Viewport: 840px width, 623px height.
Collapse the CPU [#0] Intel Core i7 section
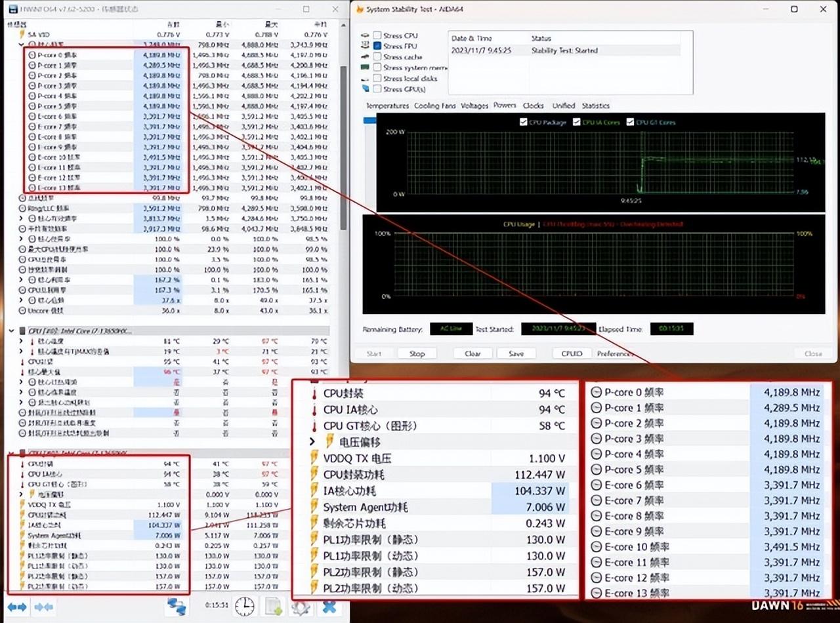[12, 331]
